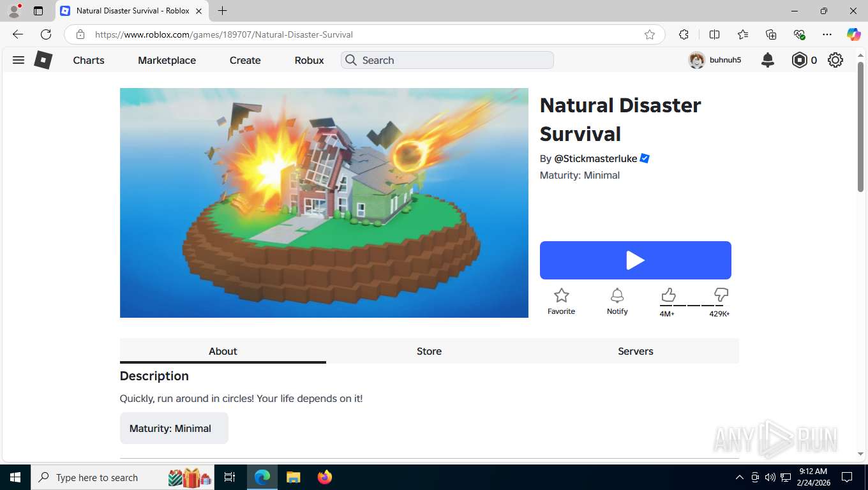Launch Firefox from the taskbar
This screenshot has height=490, width=868.
(x=325, y=477)
